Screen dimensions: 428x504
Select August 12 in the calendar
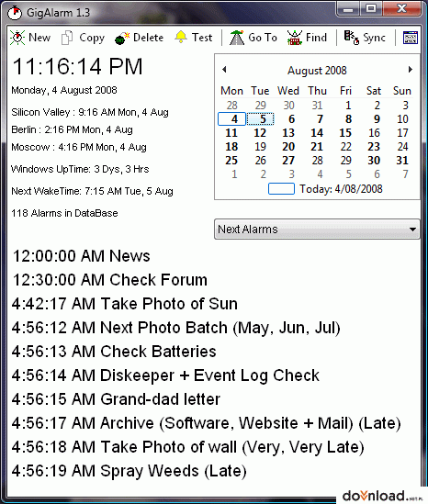click(260, 133)
